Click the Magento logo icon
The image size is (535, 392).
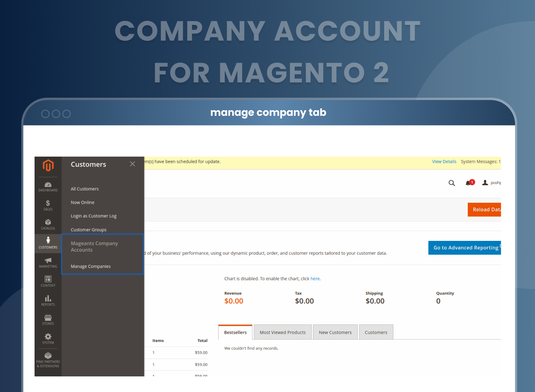pos(48,166)
